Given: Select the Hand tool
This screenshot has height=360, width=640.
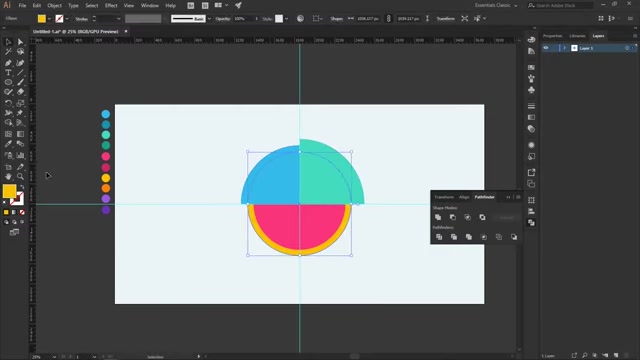Looking at the screenshot, I should point(8,176).
